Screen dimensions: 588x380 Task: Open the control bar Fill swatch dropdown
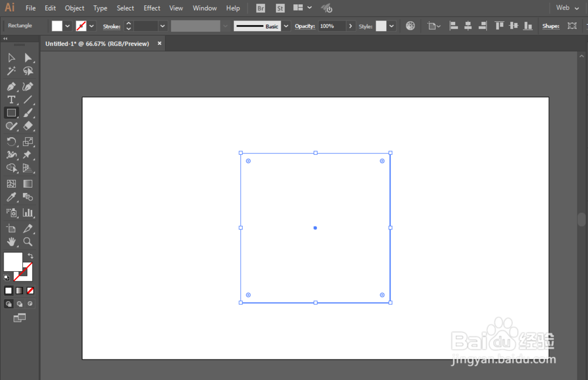[x=67, y=26]
